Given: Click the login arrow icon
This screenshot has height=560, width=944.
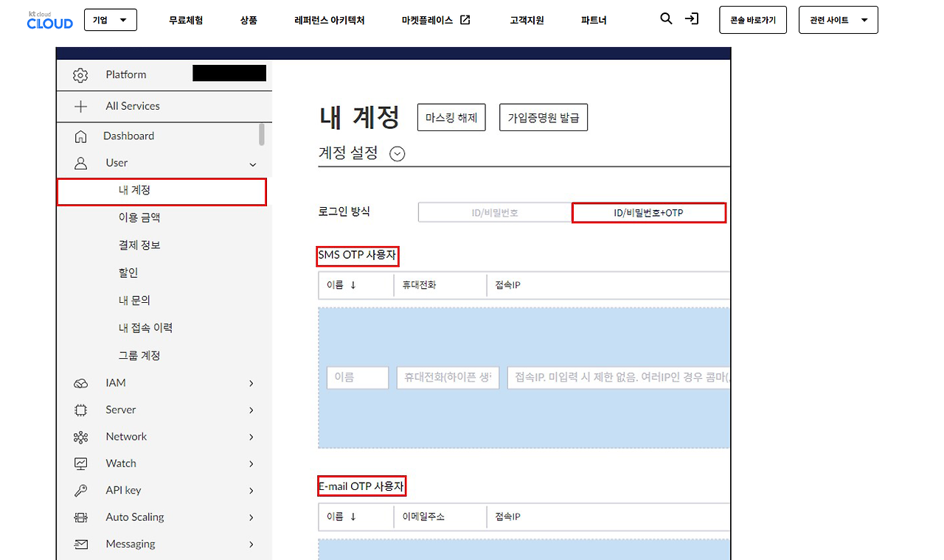Looking at the screenshot, I should pos(692,19).
